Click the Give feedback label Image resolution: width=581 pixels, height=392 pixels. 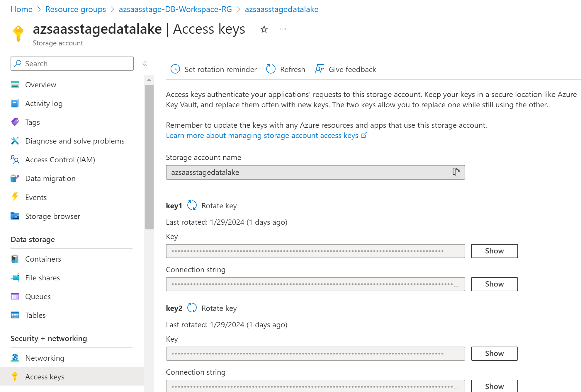pos(352,69)
